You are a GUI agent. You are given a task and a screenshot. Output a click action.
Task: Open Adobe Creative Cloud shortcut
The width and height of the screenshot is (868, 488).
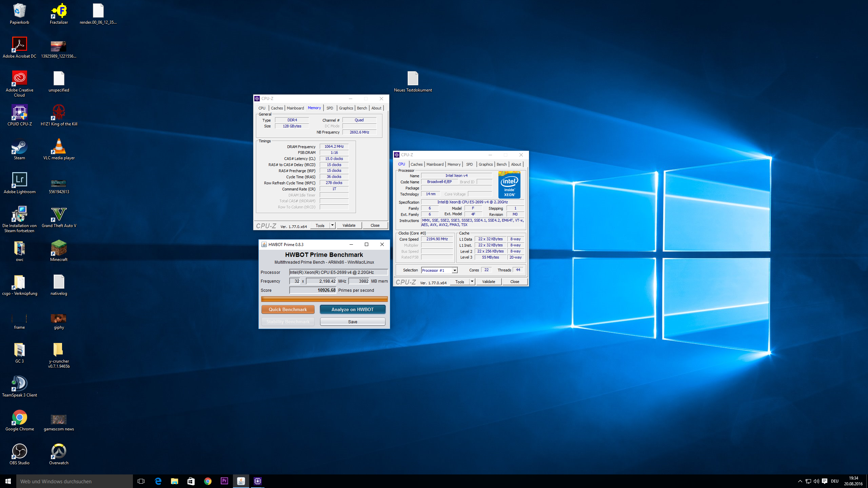(x=19, y=84)
